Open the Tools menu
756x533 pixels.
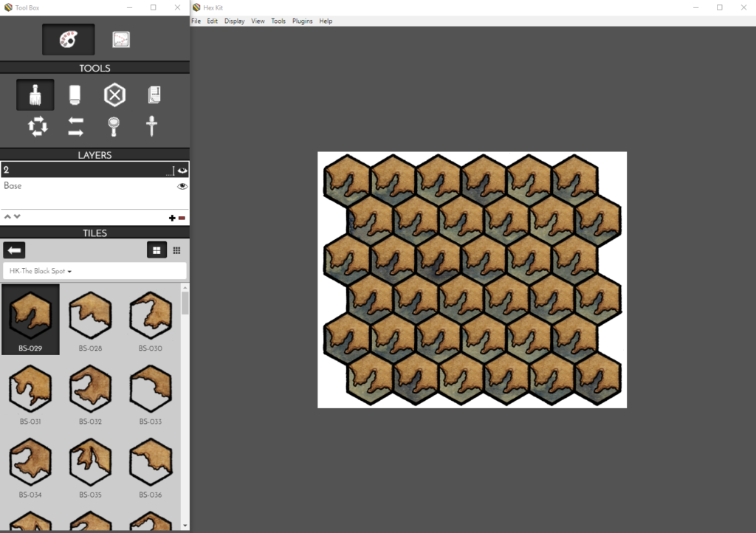point(278,21)
